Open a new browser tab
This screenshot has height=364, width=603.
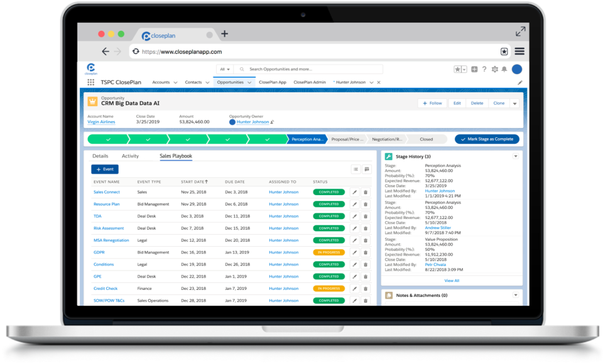coord(225,34)
